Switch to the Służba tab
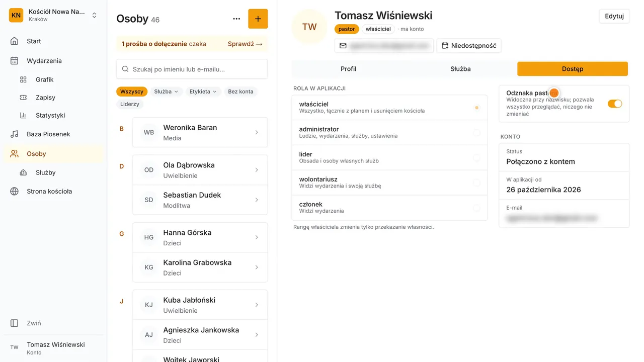 pyautogui.click(x=460, y=69)
